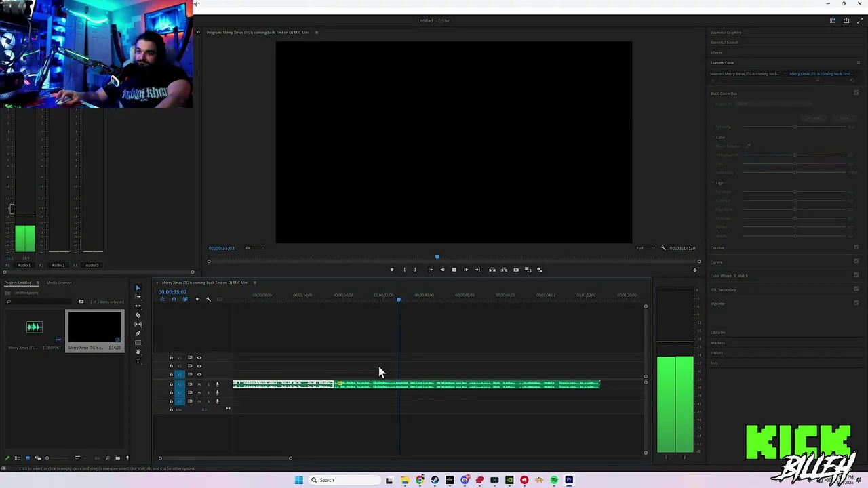Toggle timeline Snap magnet icon

(x=174, y=299)
